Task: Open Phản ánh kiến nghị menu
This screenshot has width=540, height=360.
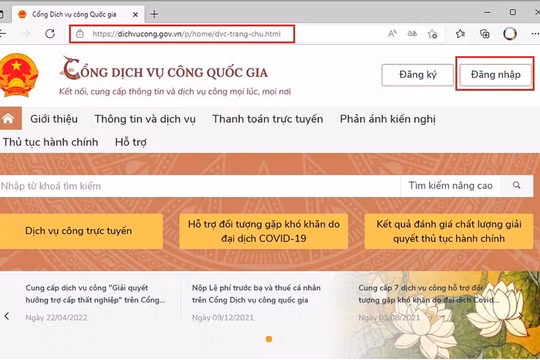Action: pyautogui.click(x=387, y=119)
